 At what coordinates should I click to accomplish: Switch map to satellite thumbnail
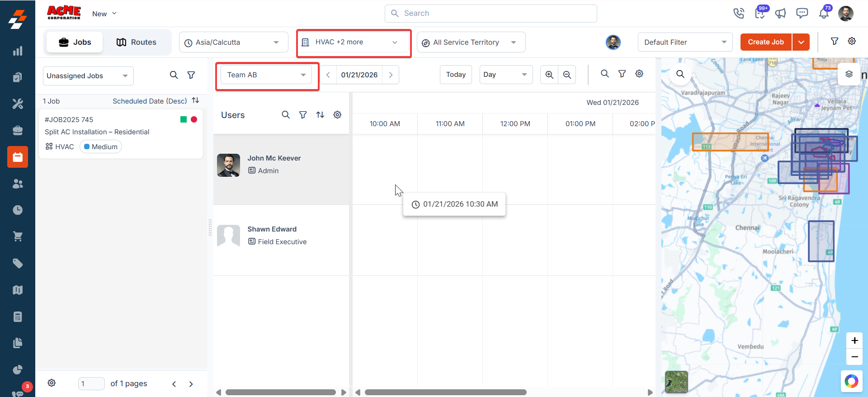pyautogui.click(x=676, y=382)
